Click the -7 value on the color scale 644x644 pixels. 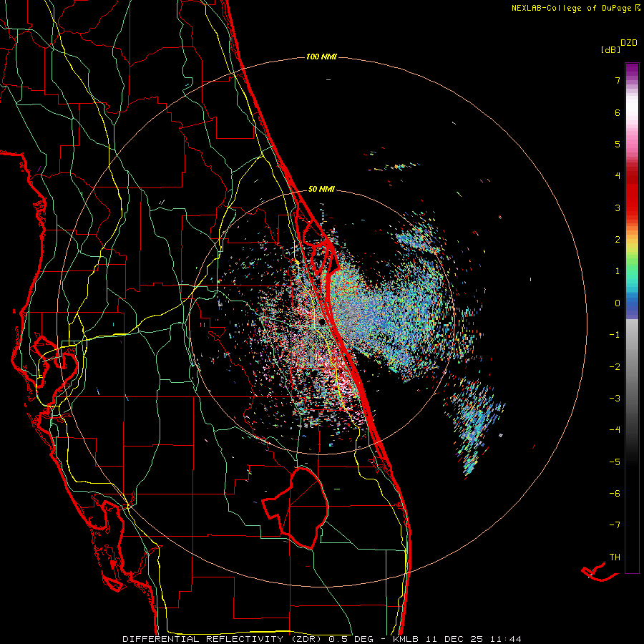coord(615,525)
